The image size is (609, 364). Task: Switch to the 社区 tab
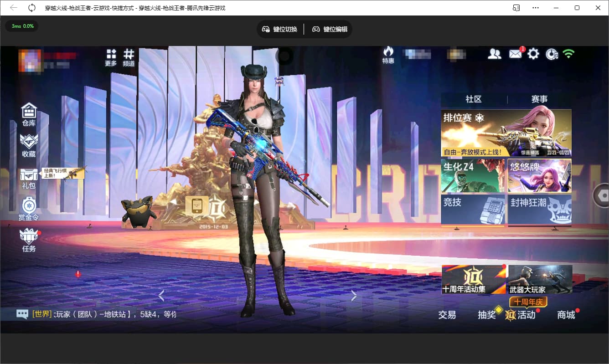474,99
